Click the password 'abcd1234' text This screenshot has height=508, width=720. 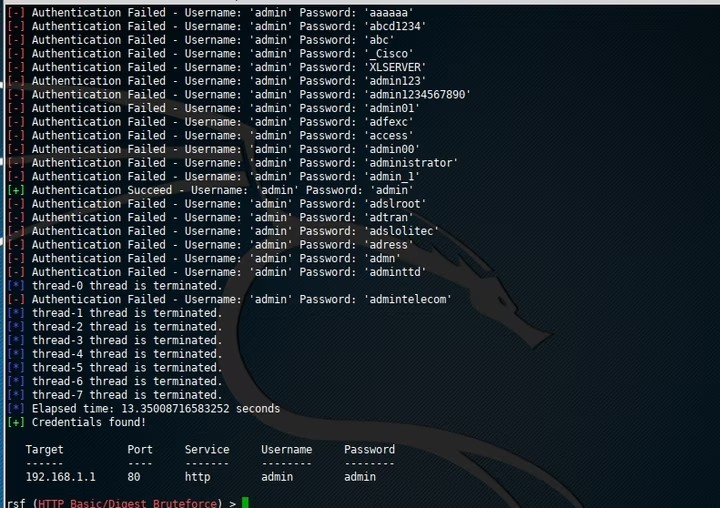coord(395,26)
